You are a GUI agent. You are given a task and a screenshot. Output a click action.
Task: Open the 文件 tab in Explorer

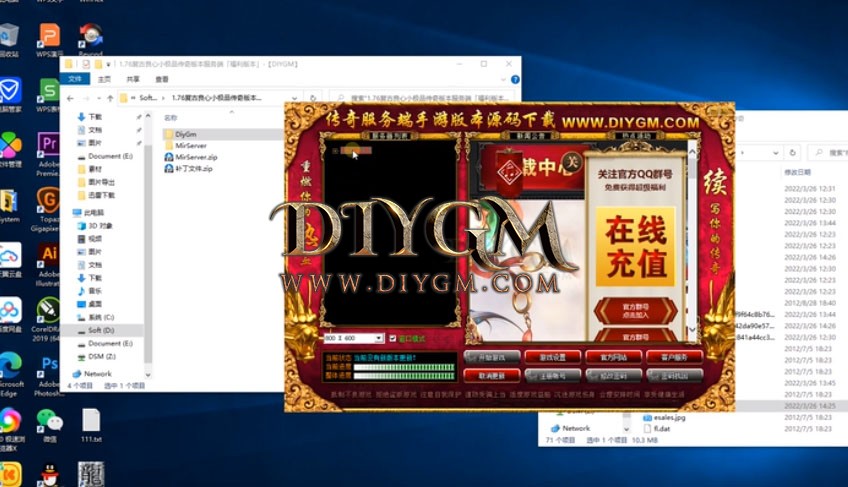[75, 79]
